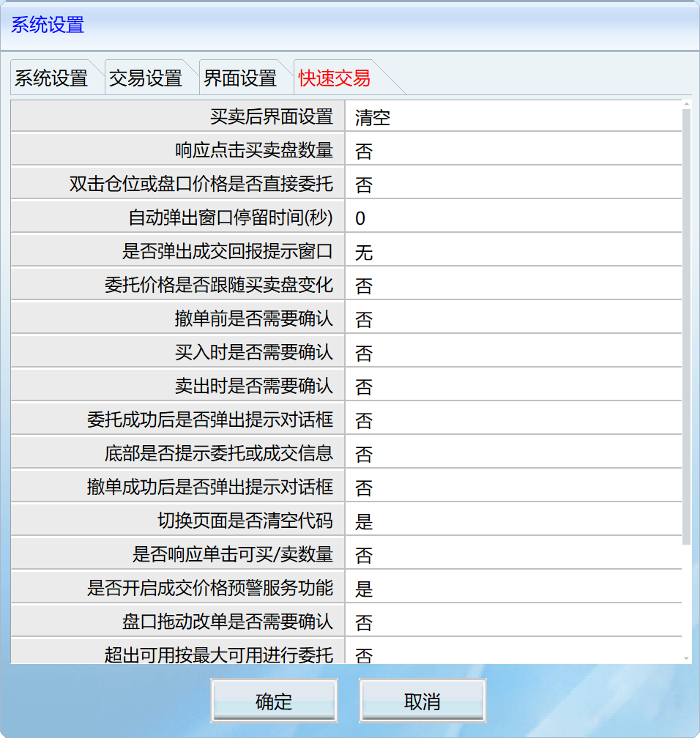Go to the 界面设置 tab
The height and width of the screenshot is (738, 700).
tap(240, 78)
